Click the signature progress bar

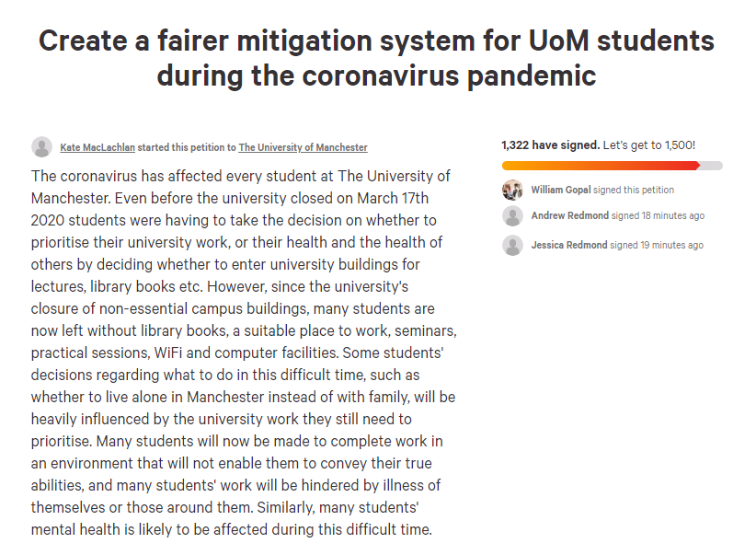click(x=613, y=166)
